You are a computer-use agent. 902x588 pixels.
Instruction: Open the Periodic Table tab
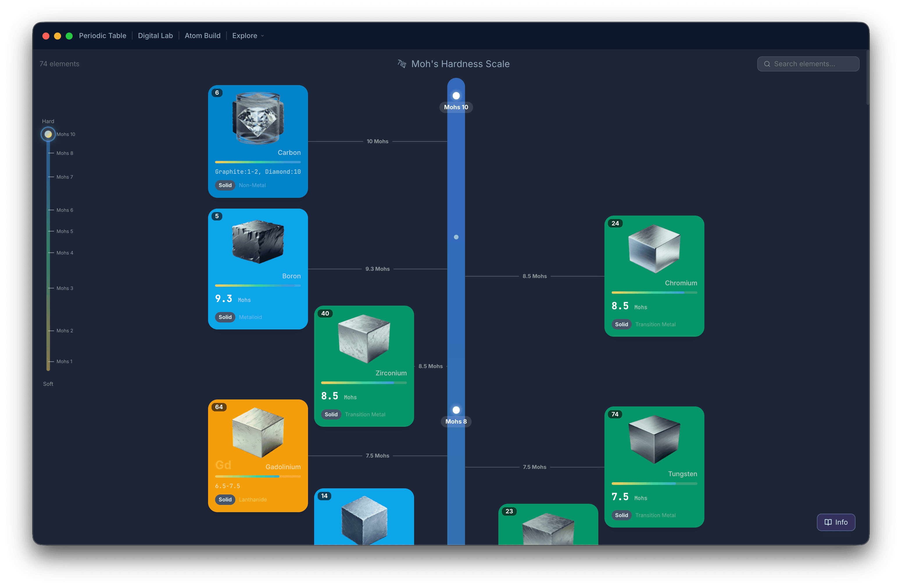point(102,36)
